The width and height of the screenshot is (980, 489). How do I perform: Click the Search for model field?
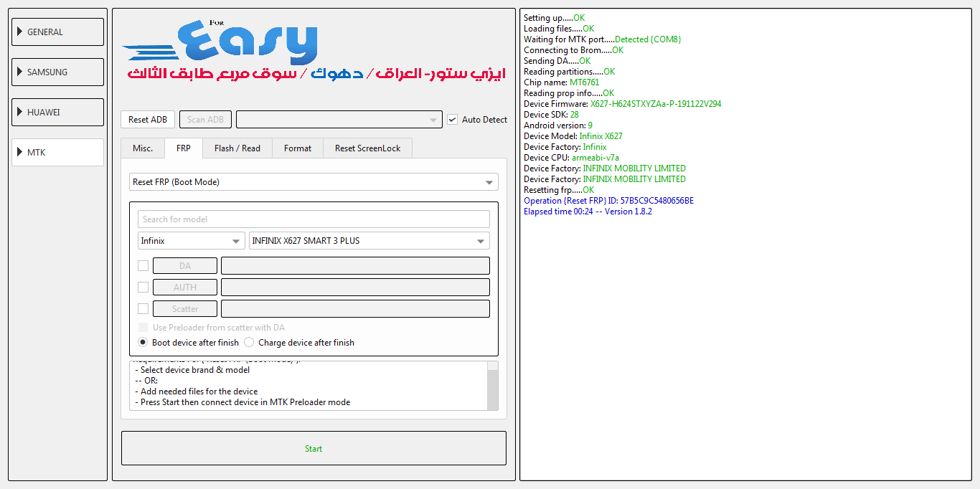pyautogui.click(x=314, y=219)
